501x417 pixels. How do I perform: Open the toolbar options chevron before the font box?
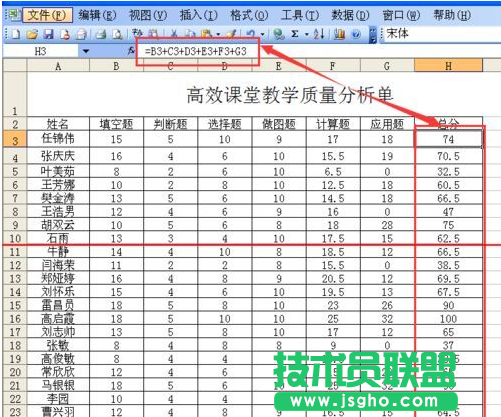(x=373, y=35)
